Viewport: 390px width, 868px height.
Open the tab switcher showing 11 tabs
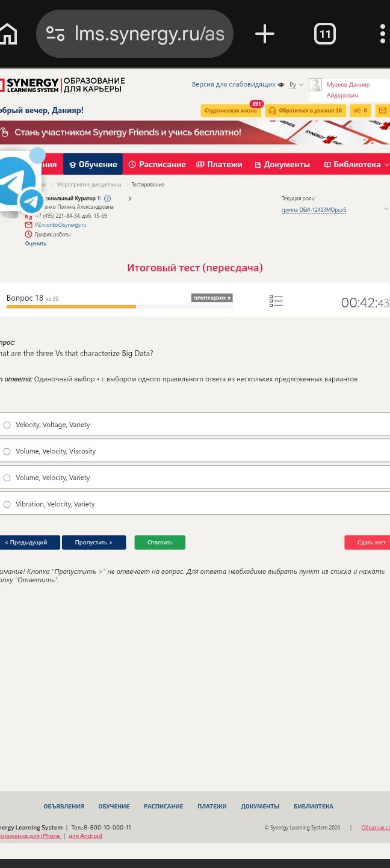tap(325, 34)
